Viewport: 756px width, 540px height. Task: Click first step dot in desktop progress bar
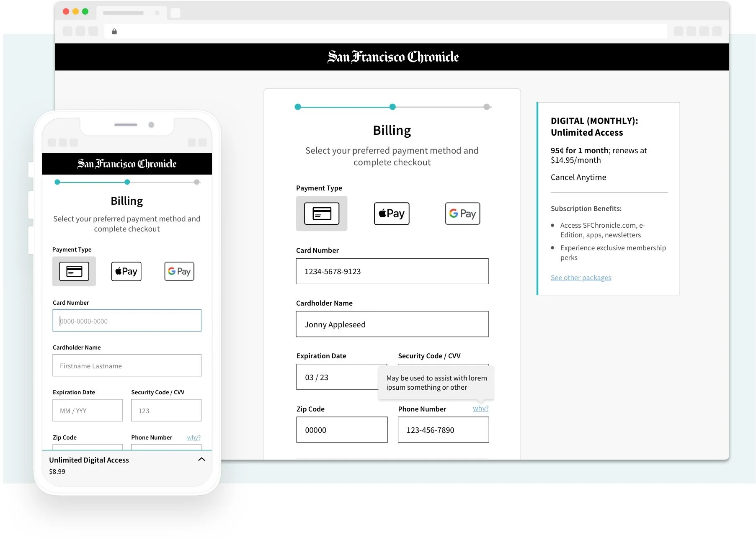tap(298, 107)
